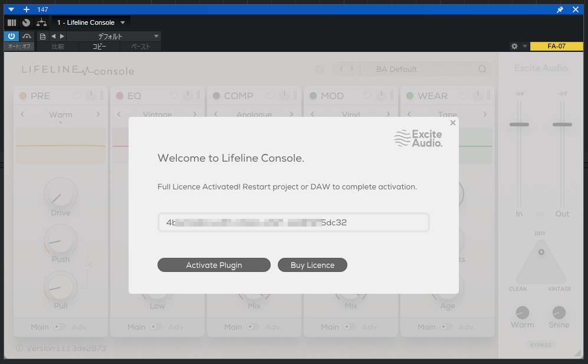This screenshot has height=364, width=588.
Task: Click the BYPASS button
Action: 540,345
